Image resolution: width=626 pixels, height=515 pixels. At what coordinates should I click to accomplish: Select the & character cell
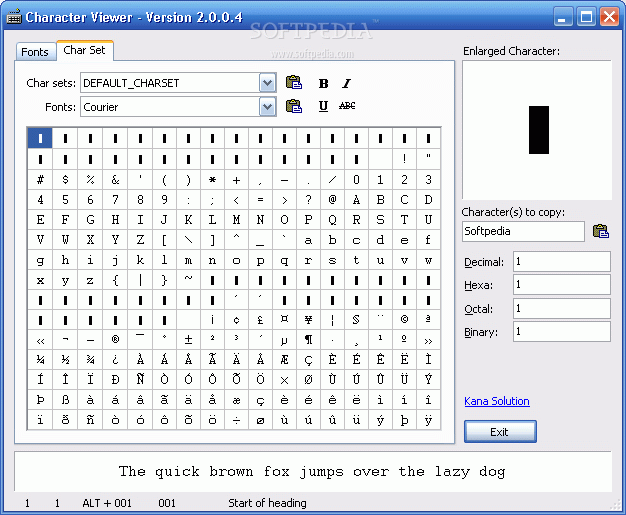115,179
